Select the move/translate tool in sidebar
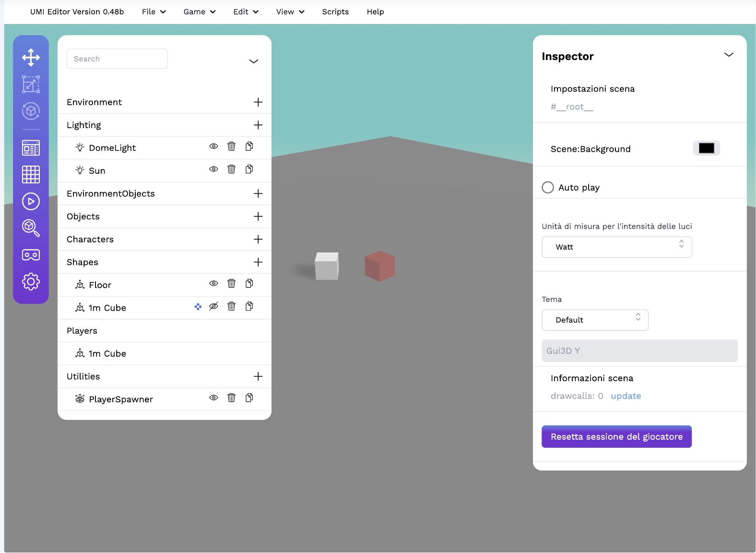756x553 pixels. click(x=31, y=58)
